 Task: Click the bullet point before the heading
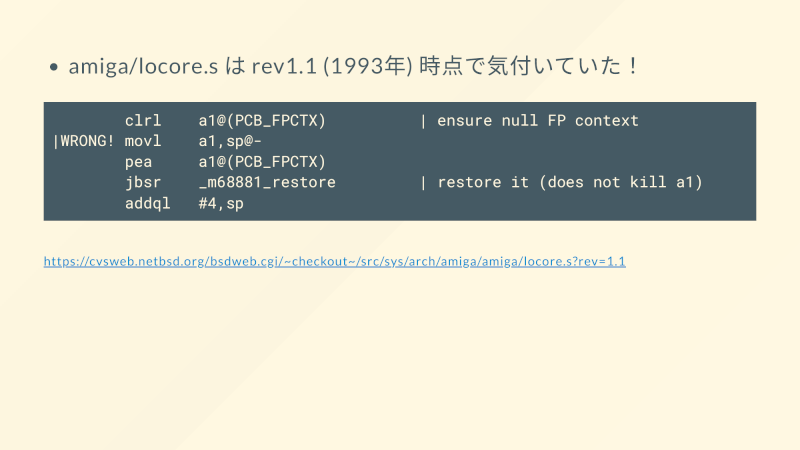click(x=55, y=68)
